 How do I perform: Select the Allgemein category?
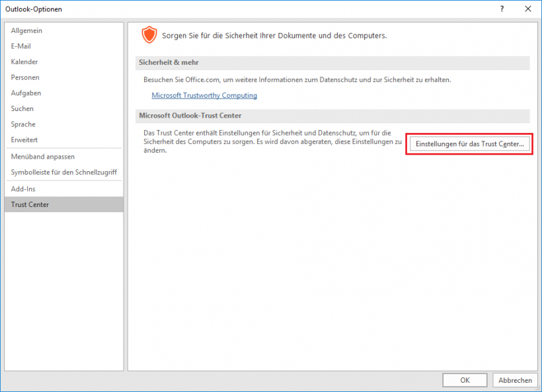pyautogui.click(x=26, y=31)
